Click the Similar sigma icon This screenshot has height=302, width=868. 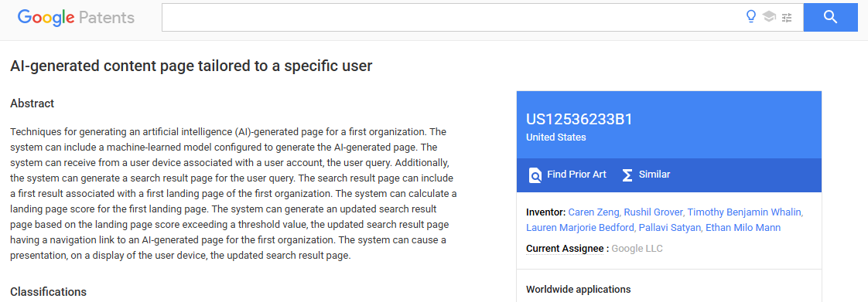[x=627, y=175]
